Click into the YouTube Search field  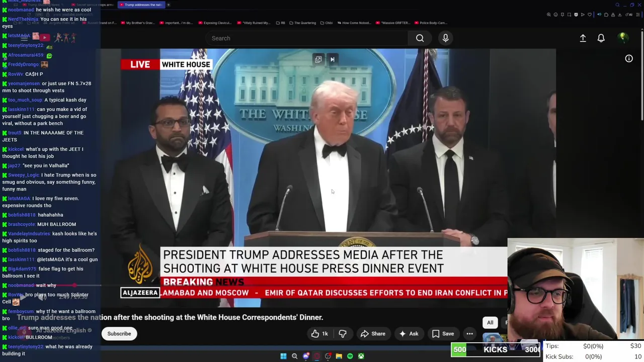tap(307, 38)
